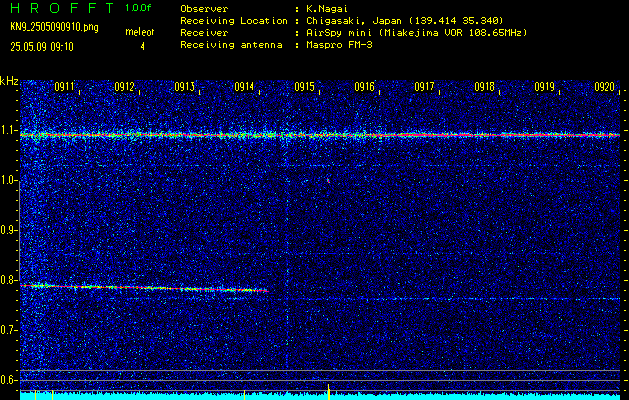
Task: Click the kHz axis unit label
Action: coord(9,81)
